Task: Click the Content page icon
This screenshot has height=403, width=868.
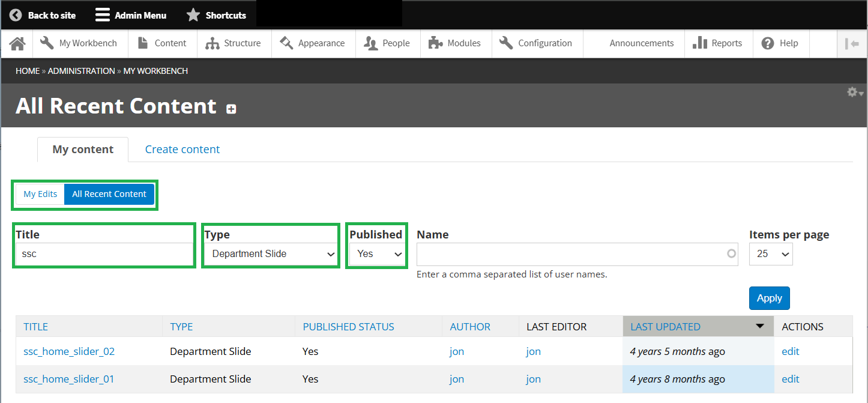Action: [x=142, y=43]
